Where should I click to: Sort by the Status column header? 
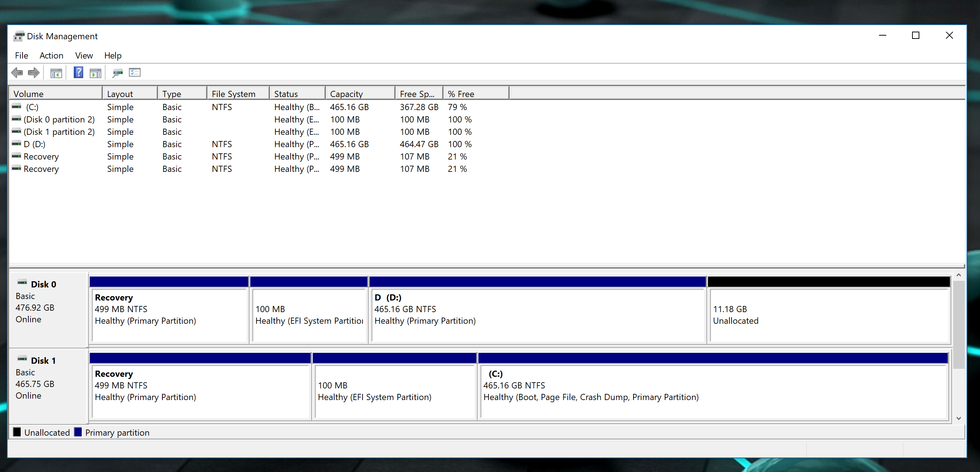[x=297, y=94]
